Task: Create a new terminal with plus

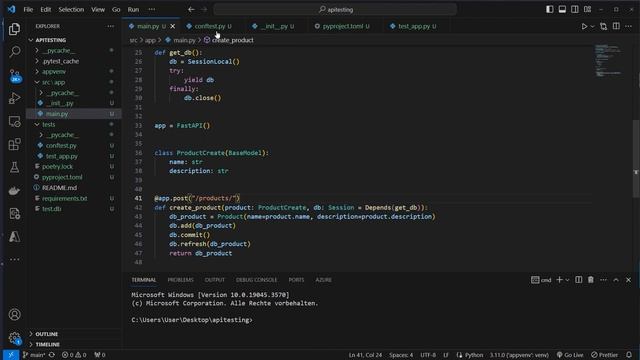Action: [559, 280]
